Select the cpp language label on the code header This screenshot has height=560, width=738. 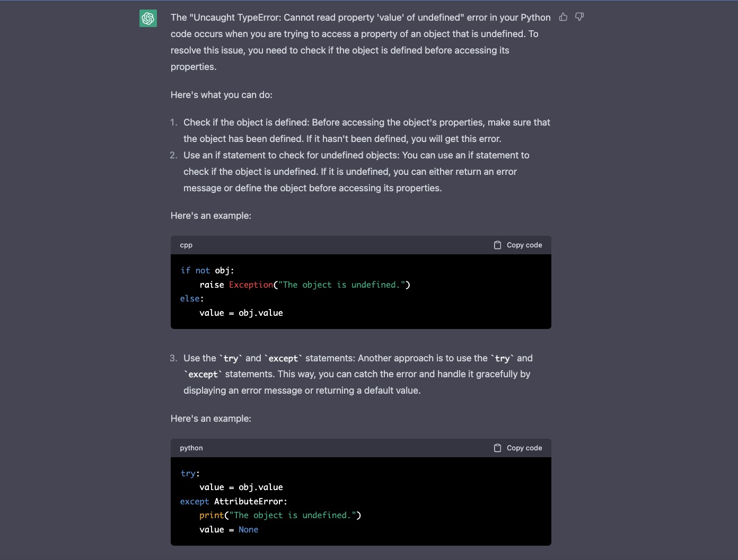tap(186, 245)
